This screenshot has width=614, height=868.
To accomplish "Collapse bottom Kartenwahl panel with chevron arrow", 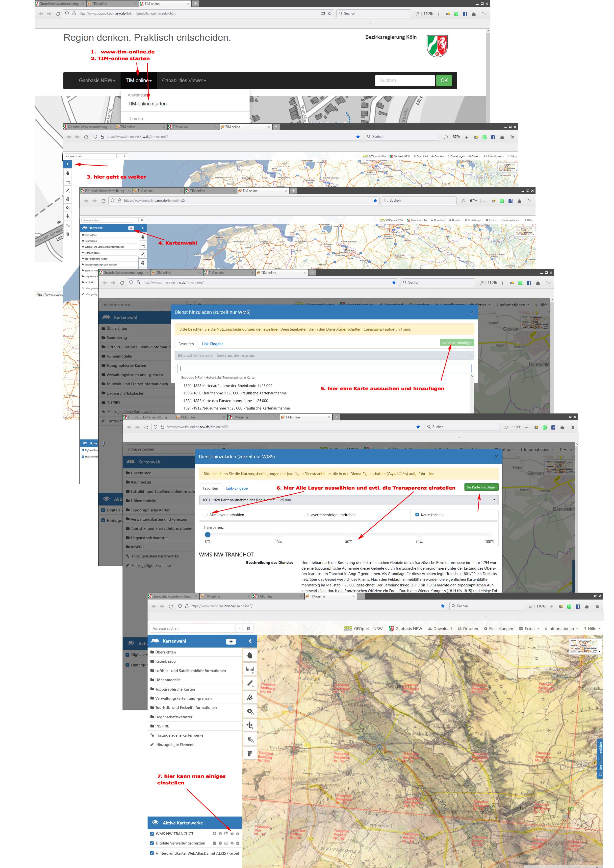I will (250, 641).
